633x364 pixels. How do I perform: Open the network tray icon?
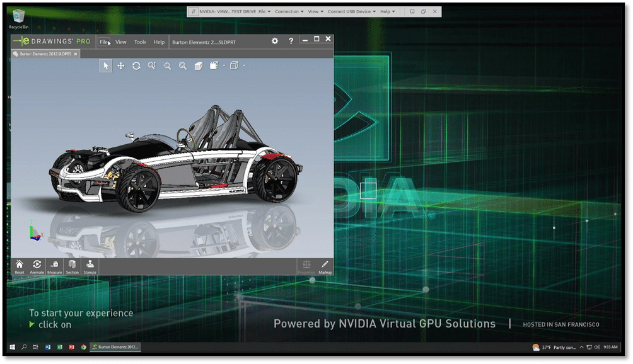[589, 347]
